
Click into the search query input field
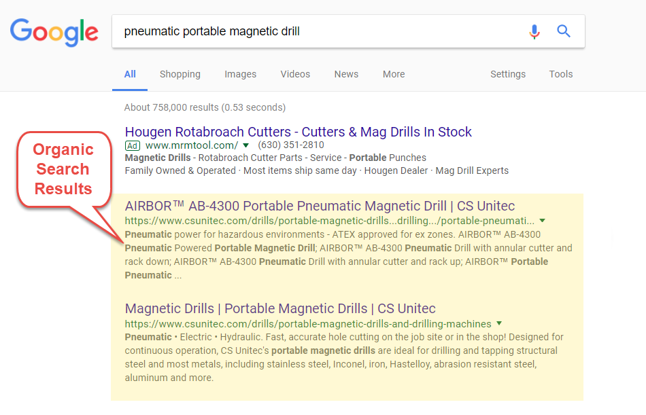pyautogui.click(x=320, y=31)
